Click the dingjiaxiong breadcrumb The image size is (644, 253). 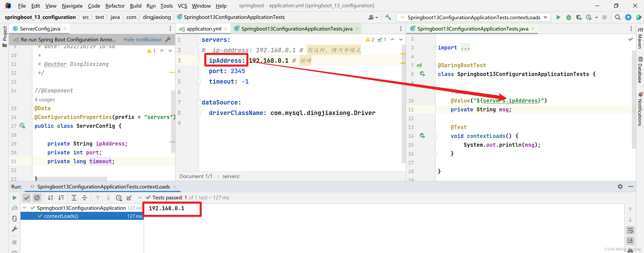tap(157, 17)
